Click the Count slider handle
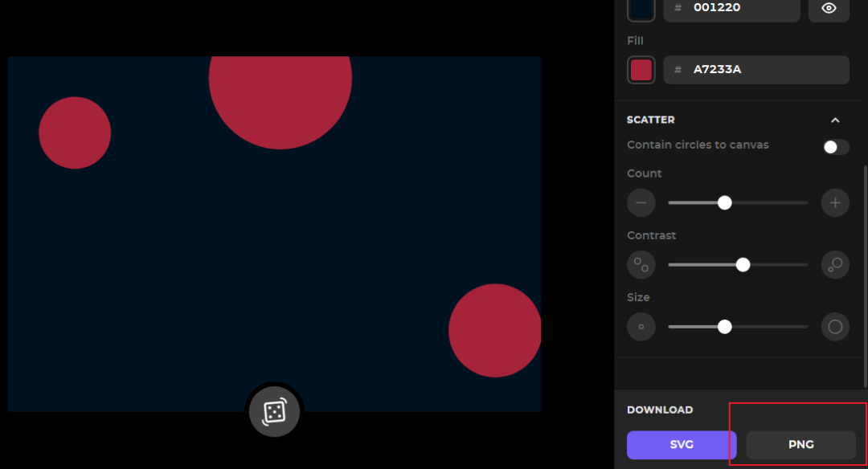The height and width of the screenshot is (469, 868). pos(724,203)
